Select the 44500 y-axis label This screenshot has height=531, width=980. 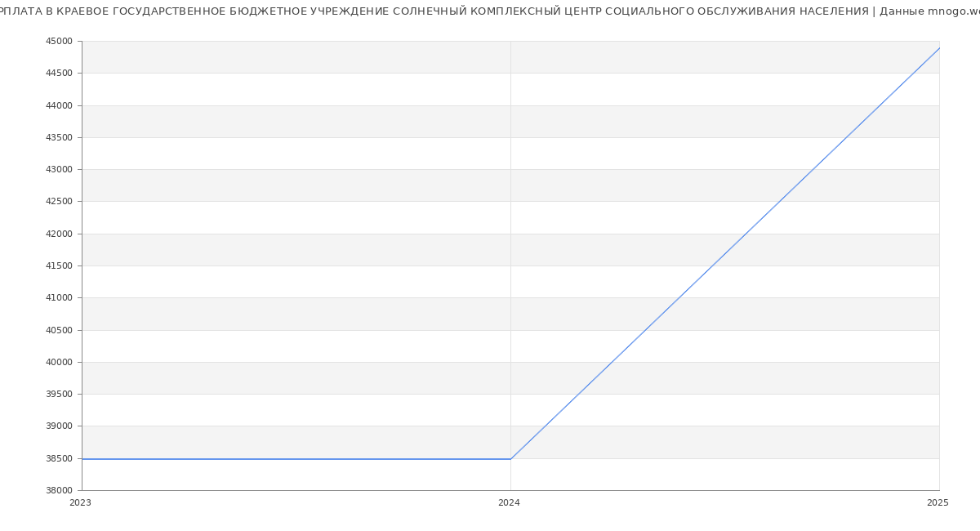[x=60, y=74]
